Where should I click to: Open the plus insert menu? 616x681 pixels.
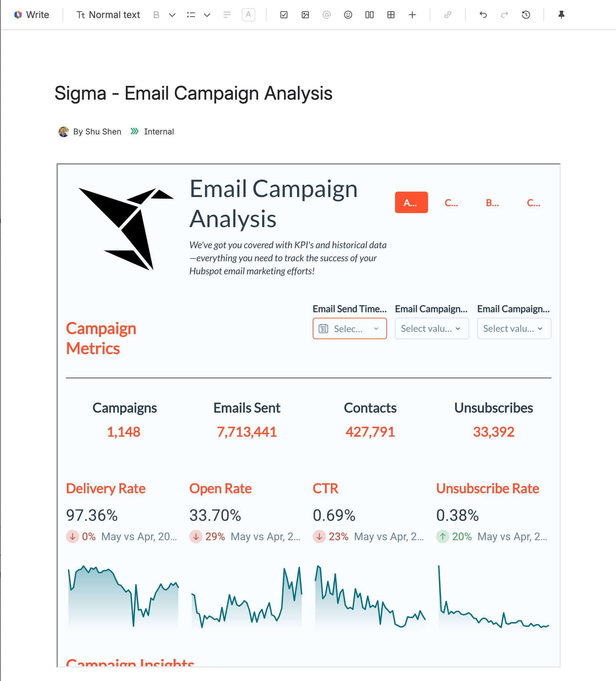(x=412, y=15)
